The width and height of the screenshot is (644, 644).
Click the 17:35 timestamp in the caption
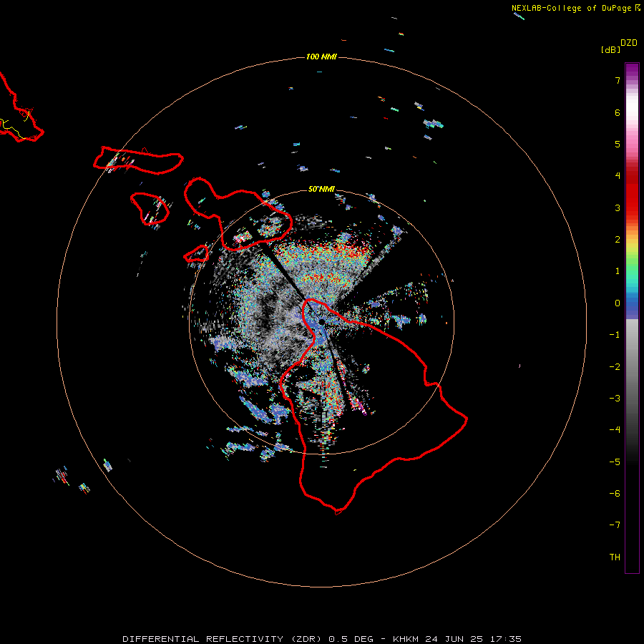(x=506, y=639)
